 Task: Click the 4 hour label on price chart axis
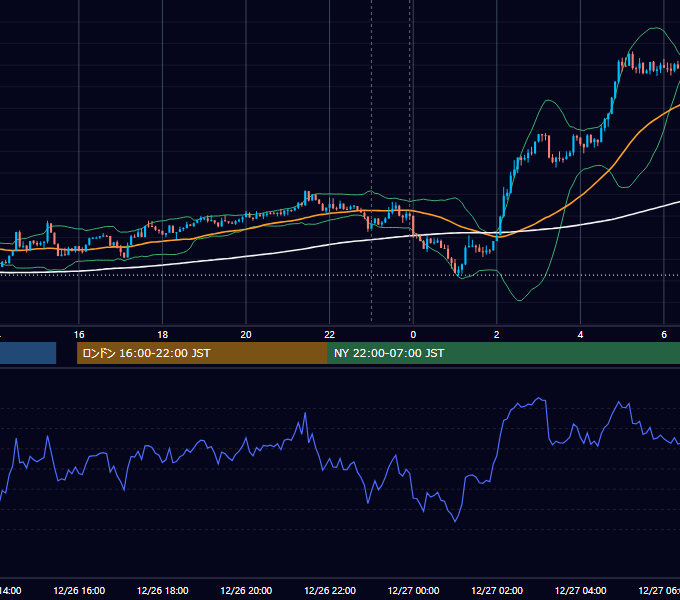coord(580,335)
